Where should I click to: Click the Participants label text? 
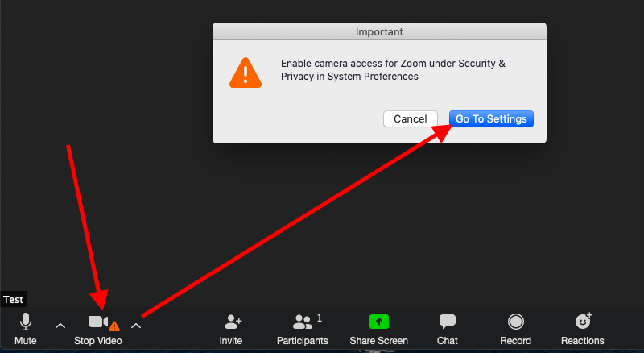(302, 341)
